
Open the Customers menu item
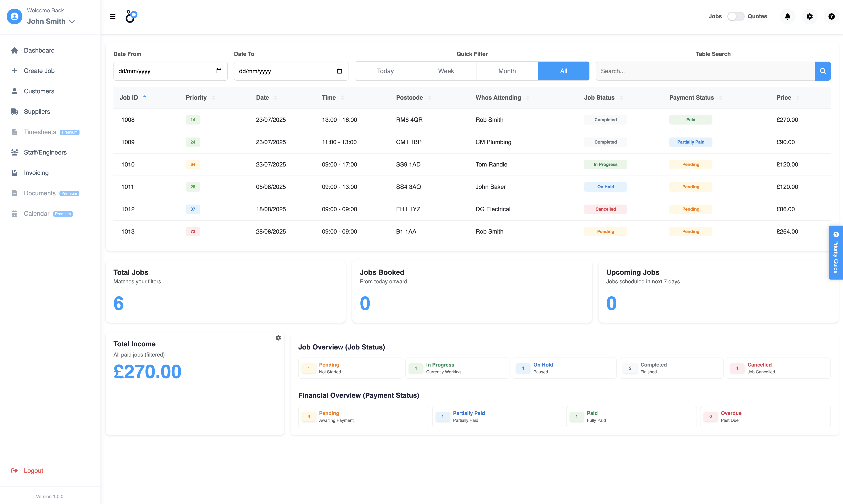click(39, 91)
